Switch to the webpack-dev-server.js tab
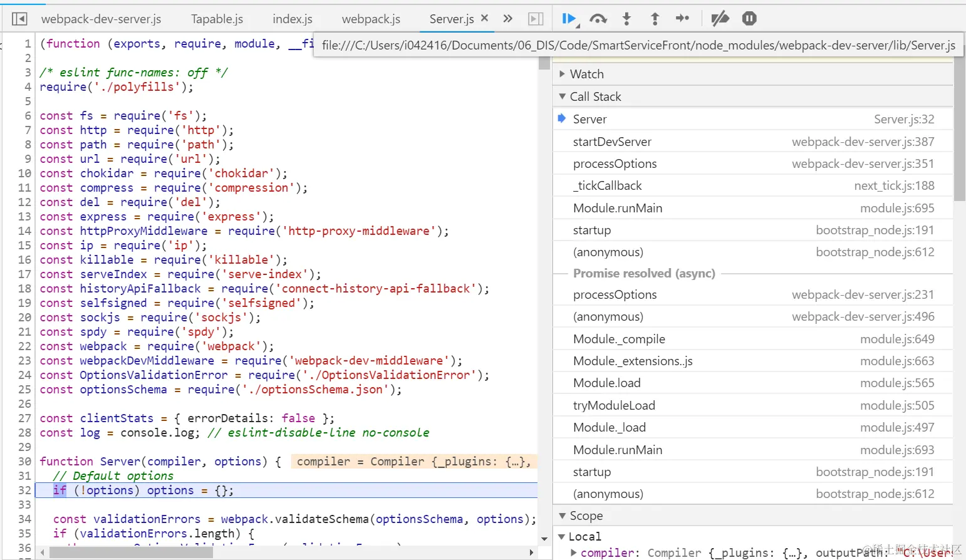Image resolution: width=966 pixels, height=560 pixels. point(101,19)
